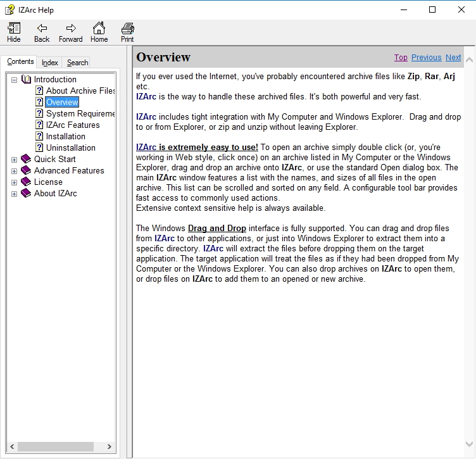Go back using the Back arrow

[x=42, y=32]
